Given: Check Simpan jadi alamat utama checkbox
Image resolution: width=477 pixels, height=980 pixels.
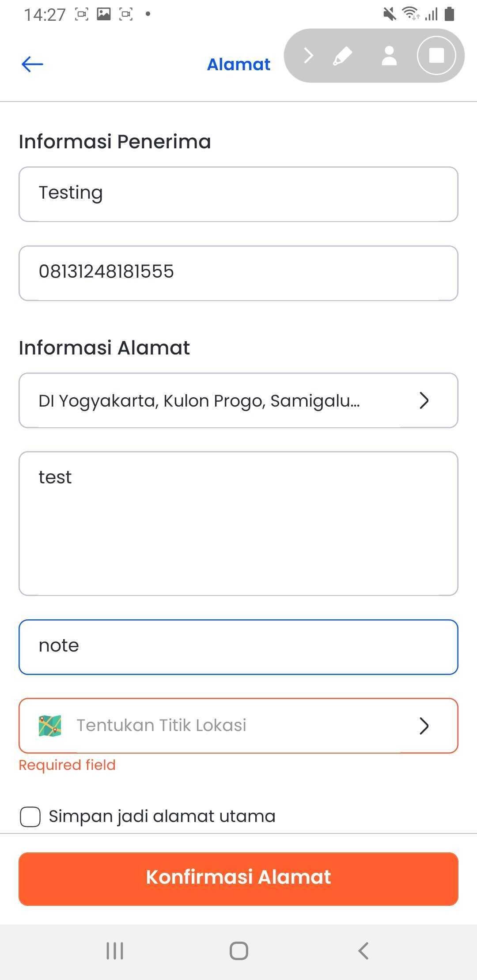Looking at the screenshot, I should (x=30, y=817).
